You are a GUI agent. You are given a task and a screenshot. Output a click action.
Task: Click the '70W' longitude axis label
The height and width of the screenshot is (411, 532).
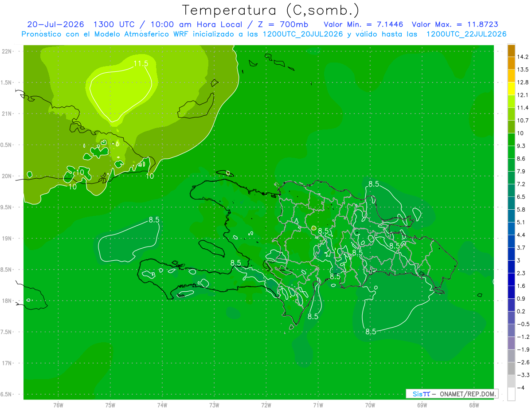click(370, 405)
